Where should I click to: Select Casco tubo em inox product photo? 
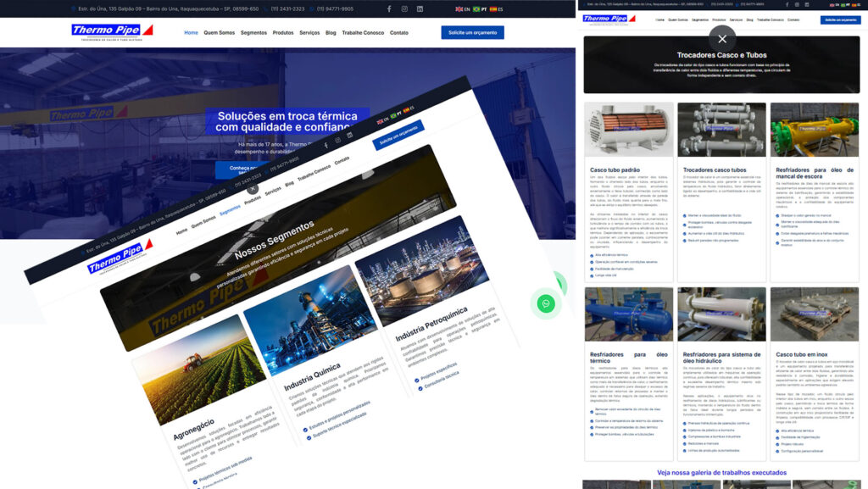(x=814, y=314)
